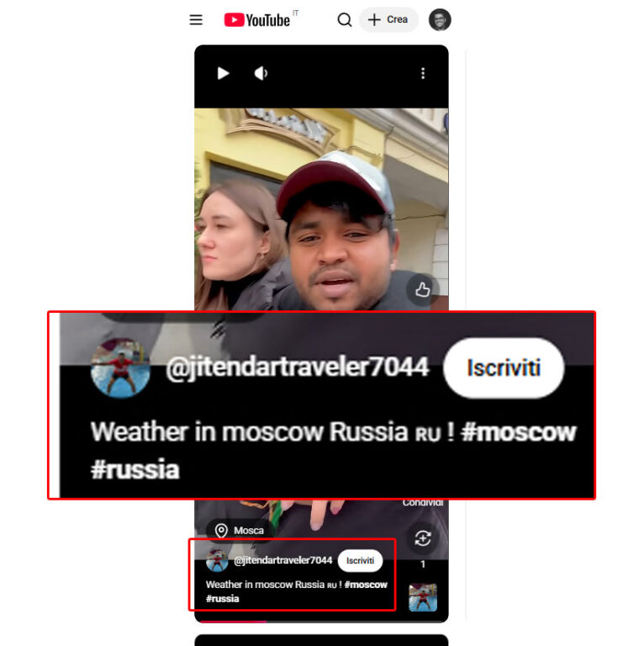Open the sound thumbnail at bottom right
Screen dimensions: 644x646
[x=423, y=597]
